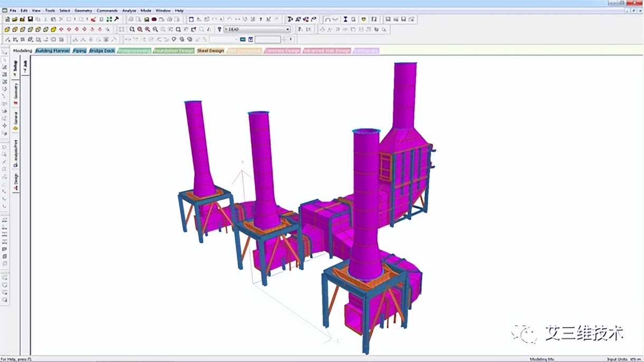Open the Geometry menu

83,11
